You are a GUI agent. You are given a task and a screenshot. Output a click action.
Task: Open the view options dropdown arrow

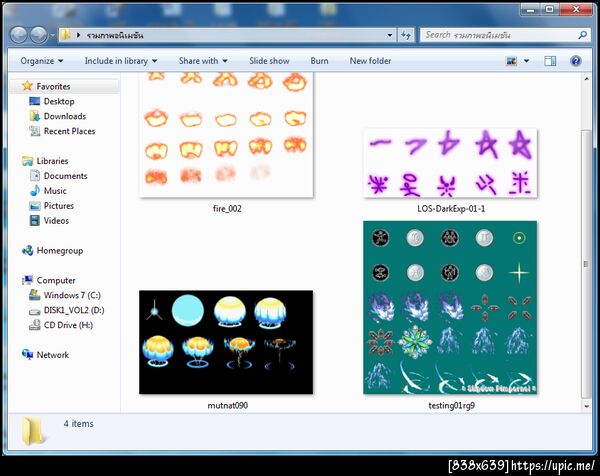[527, 61]
